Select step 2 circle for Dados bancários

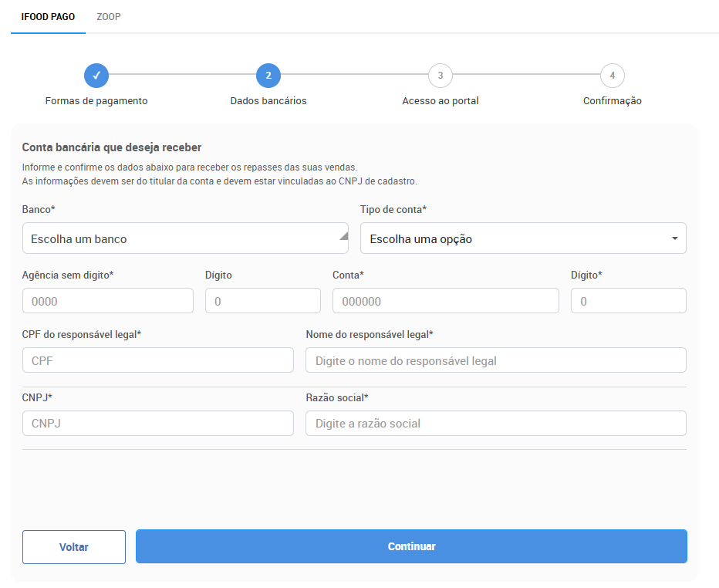pos(268,76)
